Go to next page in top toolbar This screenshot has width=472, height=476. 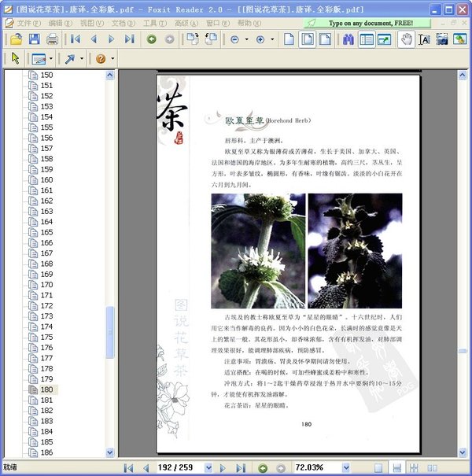(x=112, y=39)
